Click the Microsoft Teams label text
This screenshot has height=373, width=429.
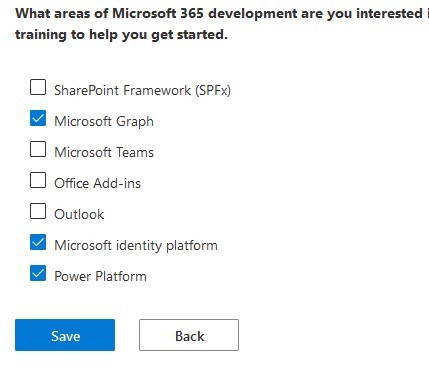click(104, 152)
